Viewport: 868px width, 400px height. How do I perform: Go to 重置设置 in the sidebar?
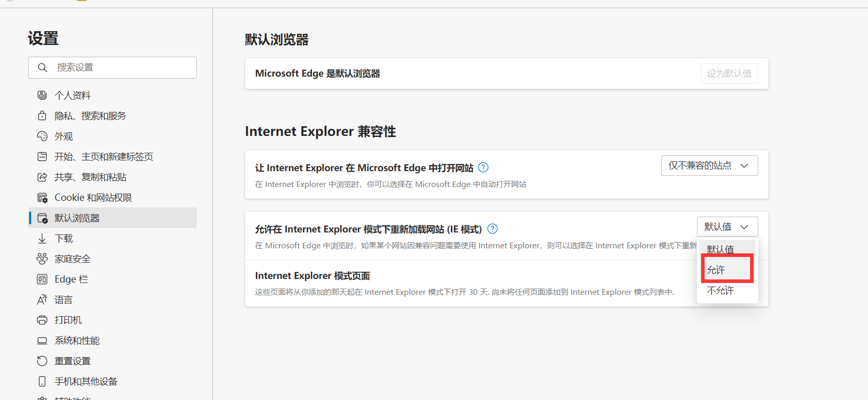click(x=73, y=361)
